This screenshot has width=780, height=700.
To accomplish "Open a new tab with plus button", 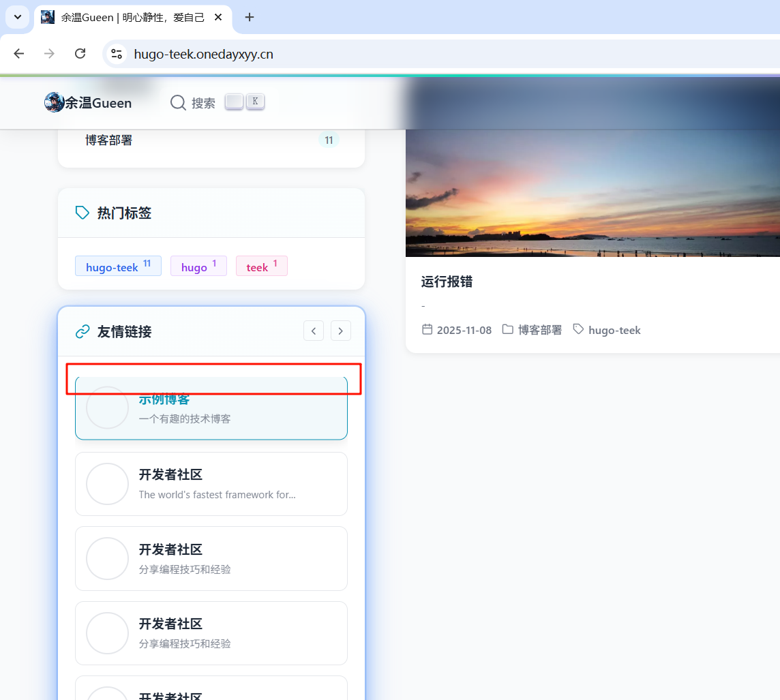I will click(250, 17).
